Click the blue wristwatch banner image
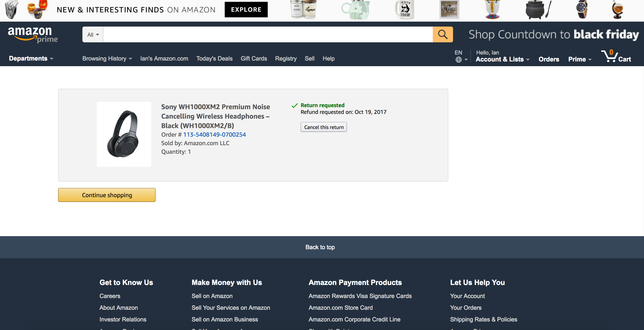The width and height of the screenshot is (644, 330). click(x=582, y=9)
